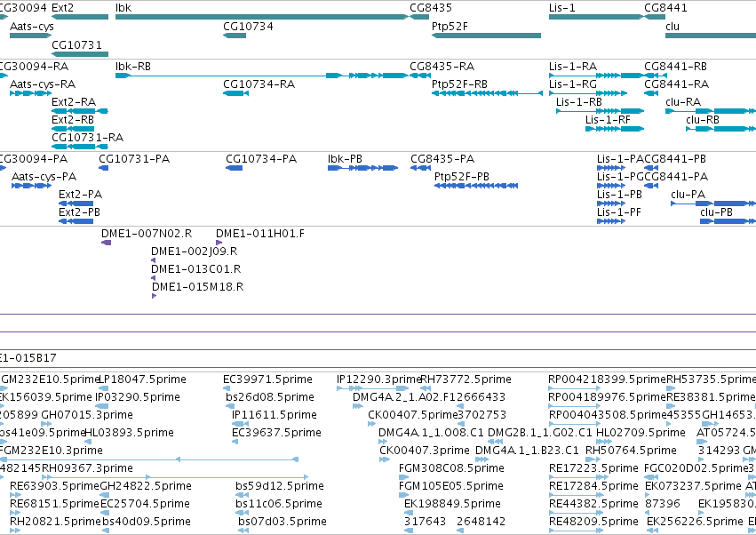Viewport: 756px width, 535px height.
Task: Select the CG8435-PA protein label
Action: [x=442, y=159]
